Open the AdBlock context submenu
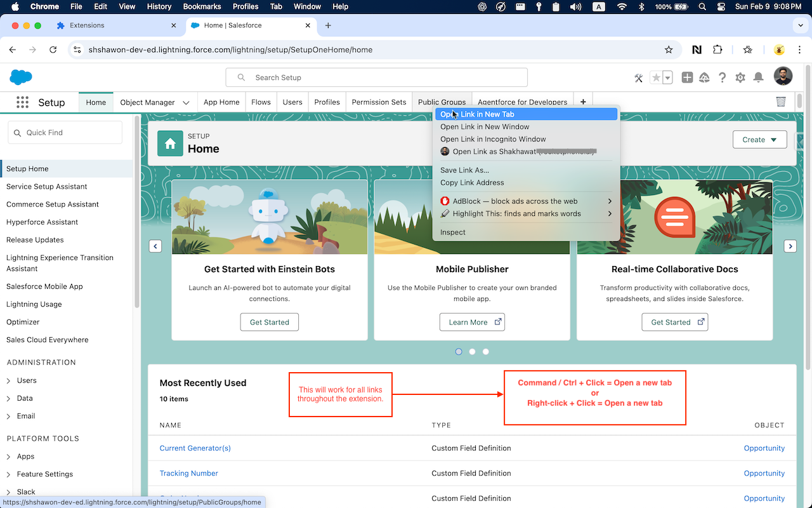This screenshot has height=508, width=812. tap(526, 201)
